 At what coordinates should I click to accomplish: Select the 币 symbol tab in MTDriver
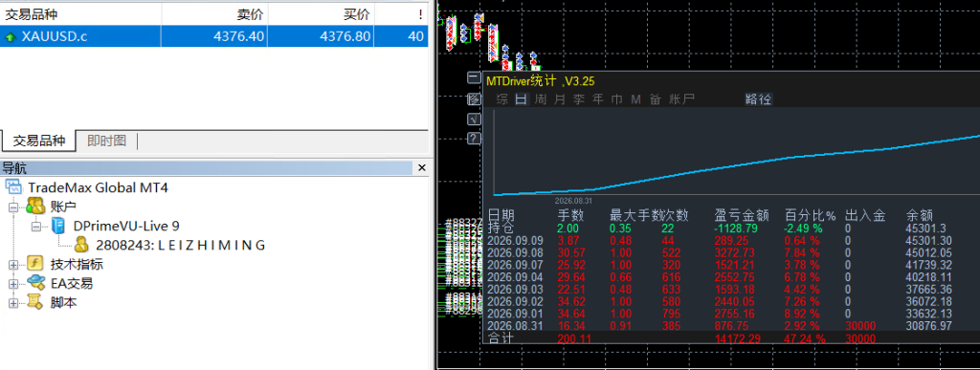(617, 98)
